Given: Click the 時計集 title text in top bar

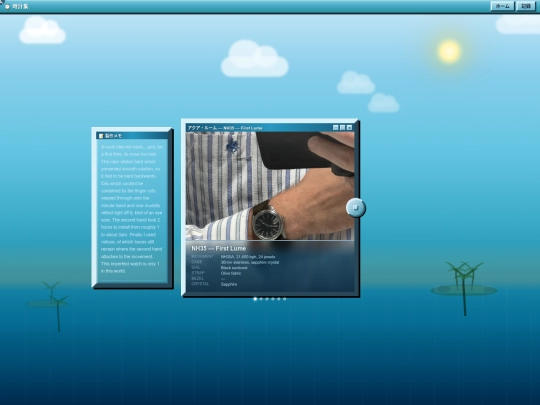Looking at the screenshot, I should (20, 6).
